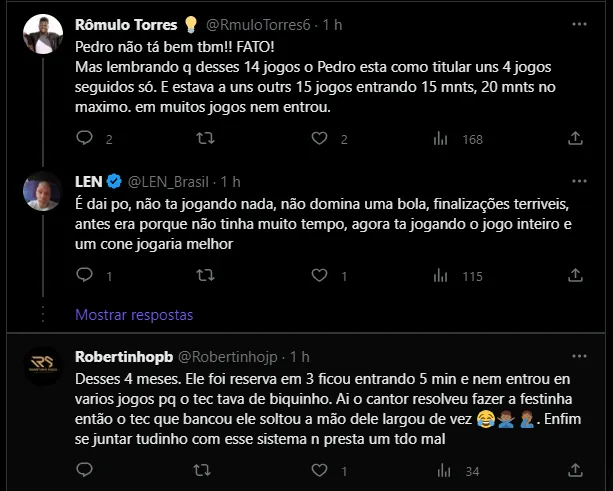View analytics for Robertinhopb's tweet
The height and width of the screenshot is (491, 613).
tap(447, 472)
